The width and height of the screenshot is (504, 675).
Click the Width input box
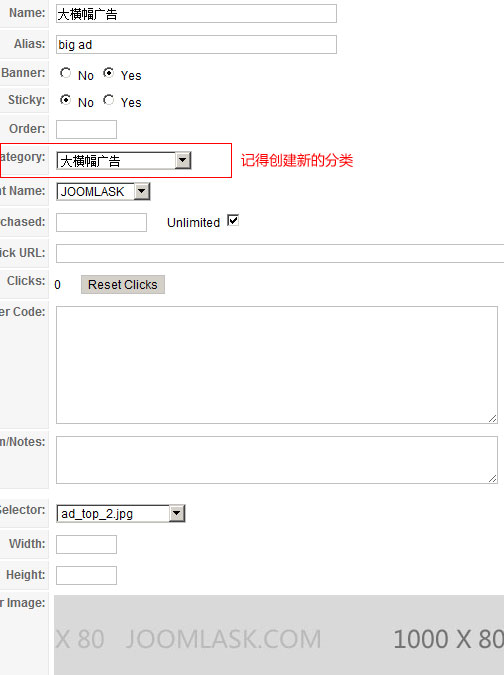click(86, 545)
